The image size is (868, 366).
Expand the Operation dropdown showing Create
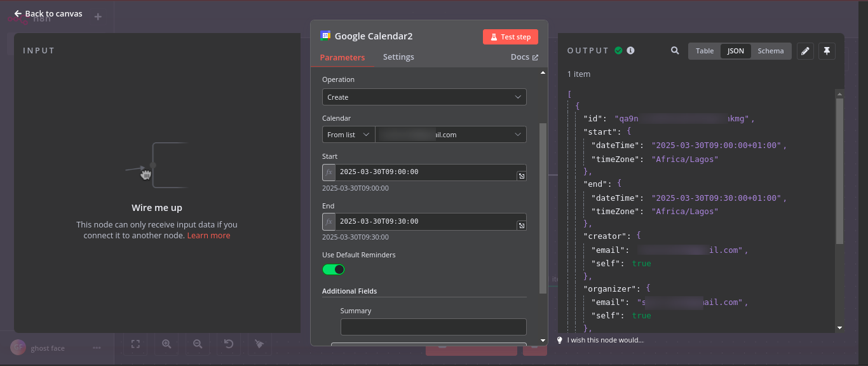click(x=424, y=97)
